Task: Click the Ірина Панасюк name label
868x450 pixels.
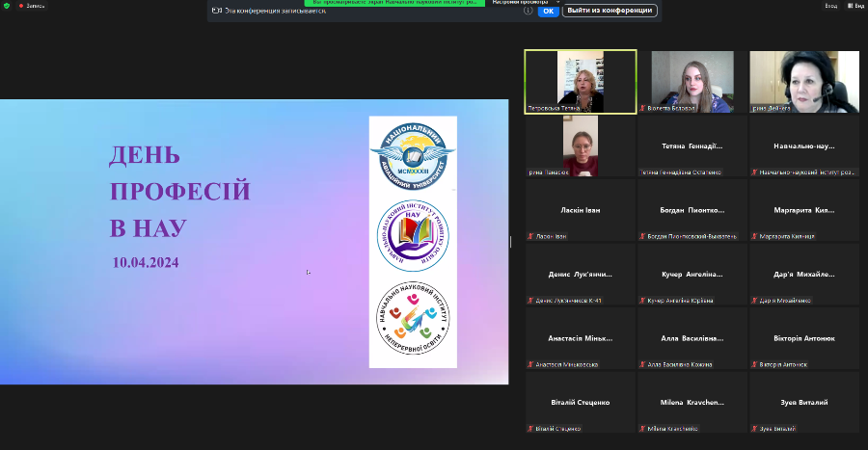Action: click(x=549, y=172)
